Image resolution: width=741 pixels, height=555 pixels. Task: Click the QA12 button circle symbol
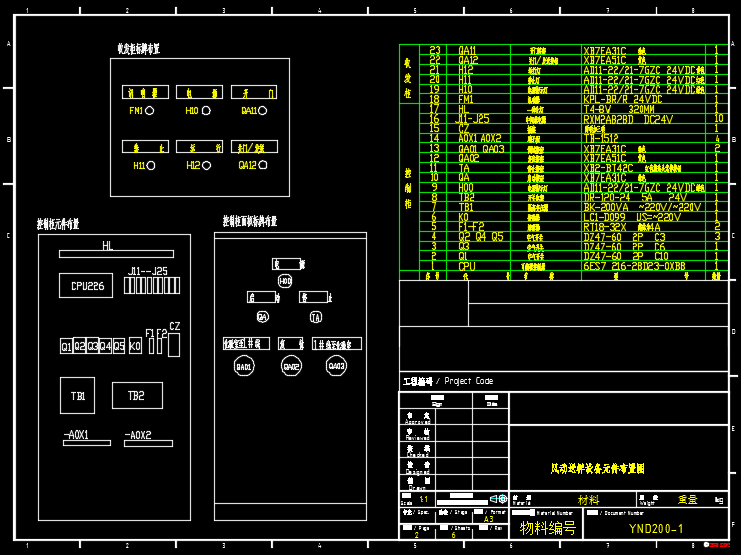[x=263, y=165]
